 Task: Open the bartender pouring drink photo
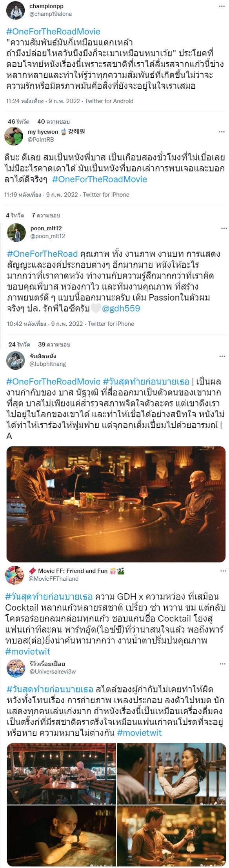[116, 504]
